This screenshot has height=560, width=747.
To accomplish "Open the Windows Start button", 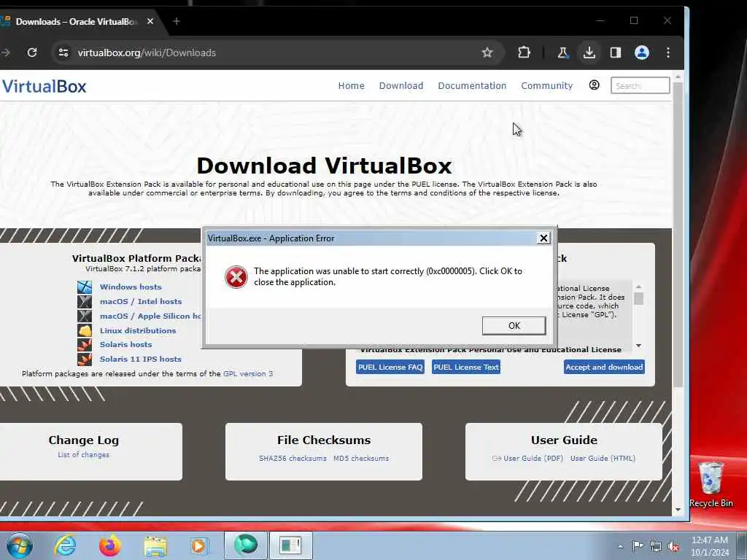I will (x=20, y=545).
